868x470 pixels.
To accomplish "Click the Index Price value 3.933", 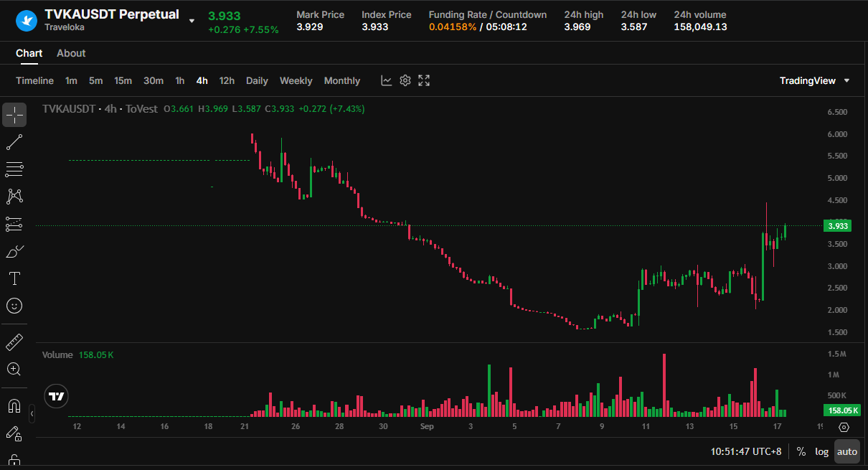I will click(375, 27).
